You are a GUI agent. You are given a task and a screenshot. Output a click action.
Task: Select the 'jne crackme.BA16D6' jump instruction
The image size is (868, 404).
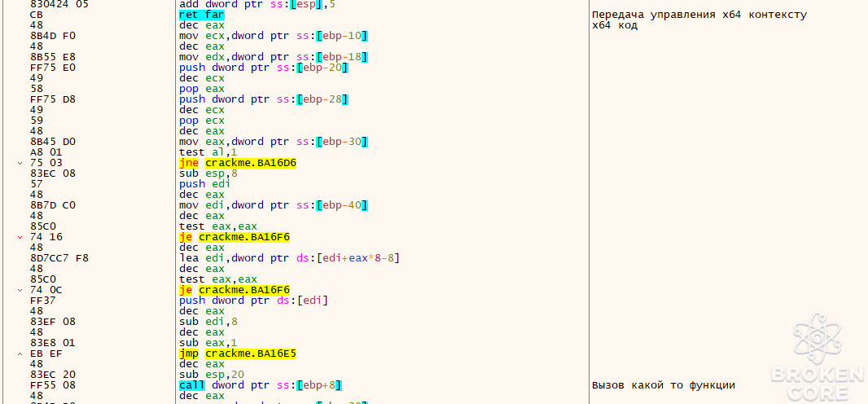point(238,163)
